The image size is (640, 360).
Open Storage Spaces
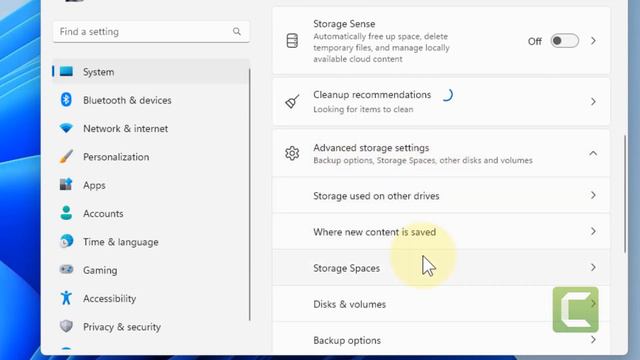[441, 268]
